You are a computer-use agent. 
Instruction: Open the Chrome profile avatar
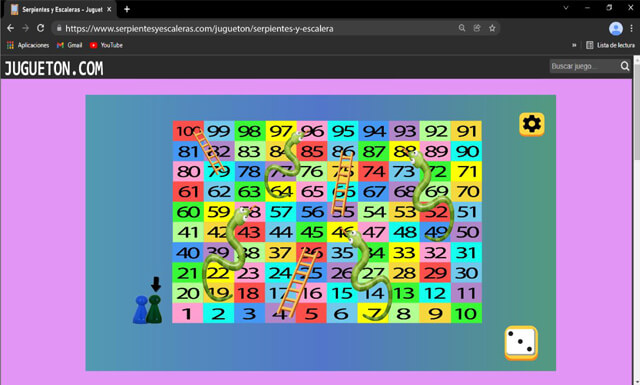[616, 28]
